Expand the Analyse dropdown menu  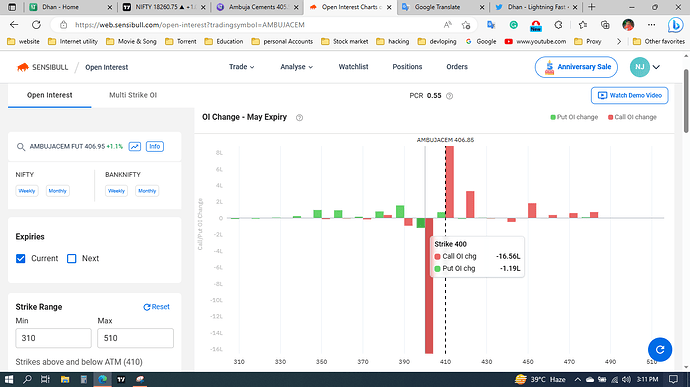click(x=297, y=67)
